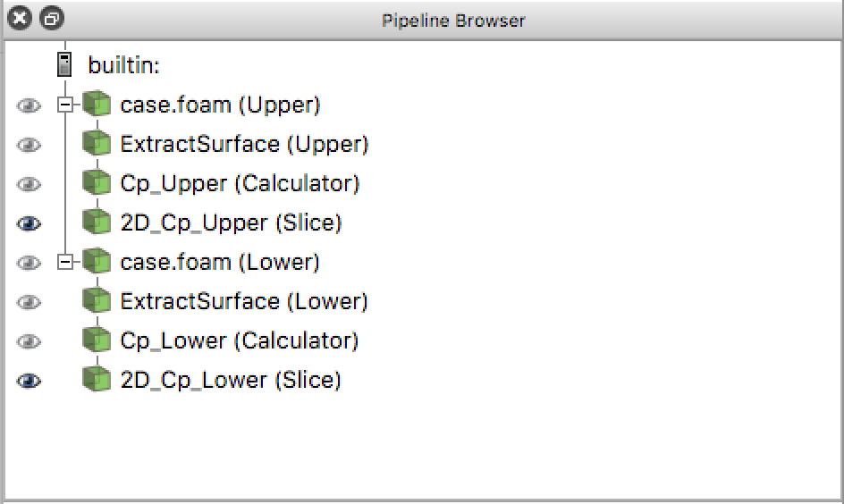Show case.foam (Upper) using its eye icon
The height and width of the screenshot is (504, 844).
(x=30, y=105)
